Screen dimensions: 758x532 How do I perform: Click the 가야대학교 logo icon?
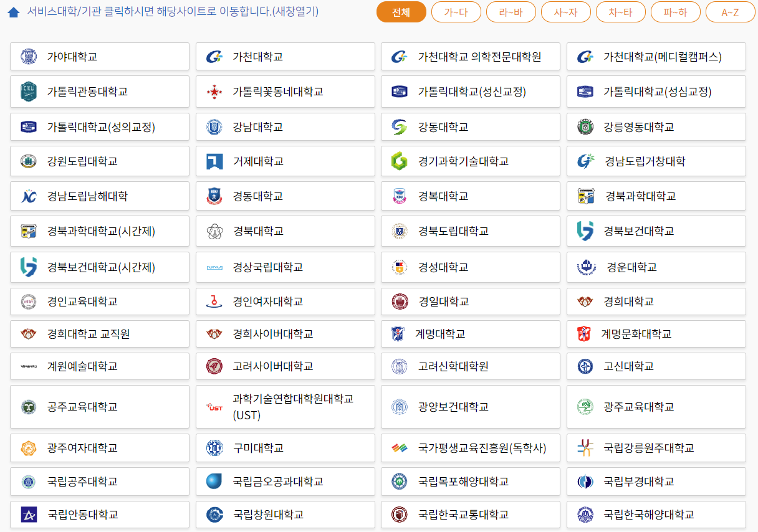point(29,57)
